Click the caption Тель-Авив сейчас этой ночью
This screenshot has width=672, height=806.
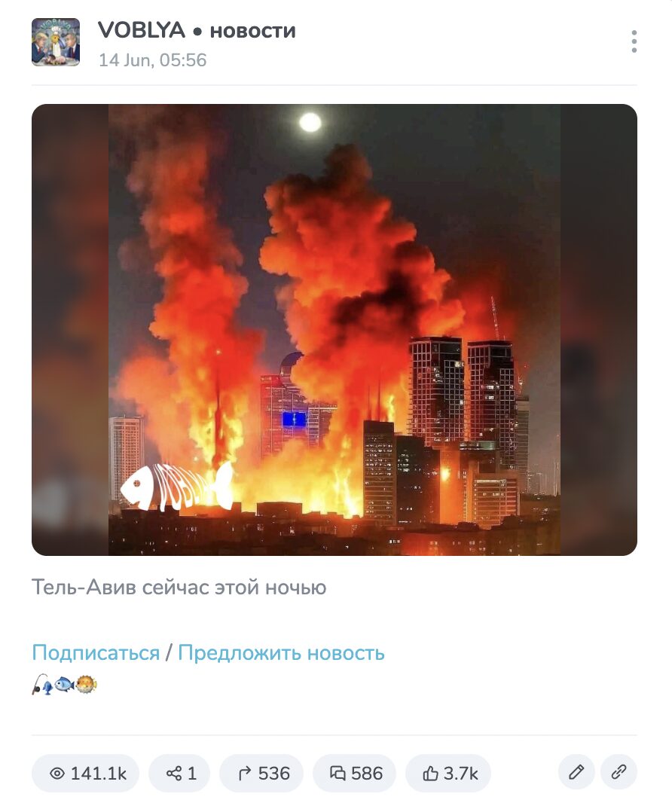point(179,587)
